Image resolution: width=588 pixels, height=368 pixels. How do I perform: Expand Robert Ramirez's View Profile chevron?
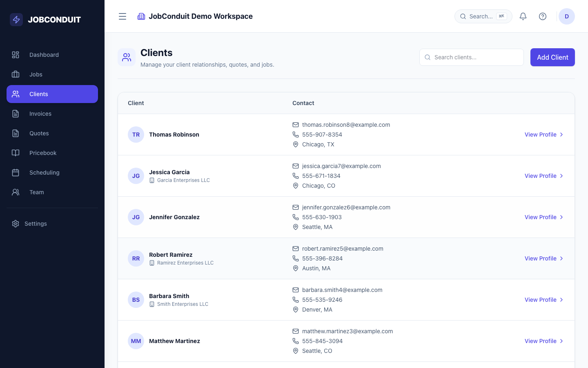coord(561,258)
